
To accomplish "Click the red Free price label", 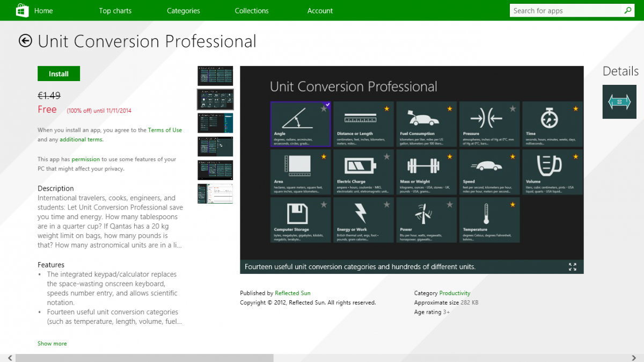I will (x=47, y=110).
